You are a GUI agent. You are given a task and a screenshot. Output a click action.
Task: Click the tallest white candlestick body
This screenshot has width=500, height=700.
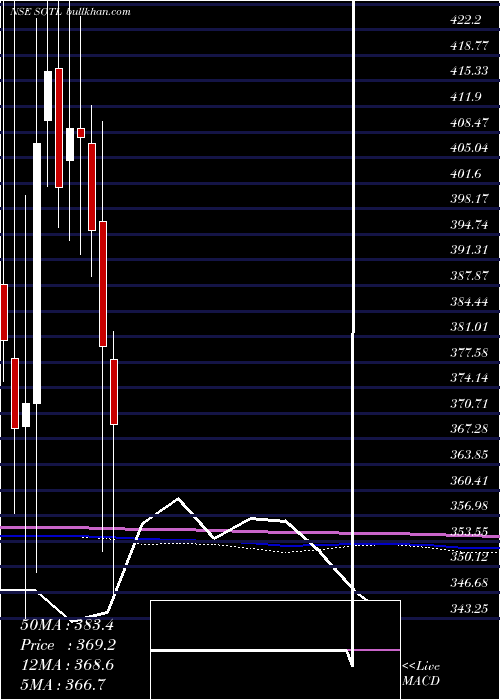click(x=37, y=274)
